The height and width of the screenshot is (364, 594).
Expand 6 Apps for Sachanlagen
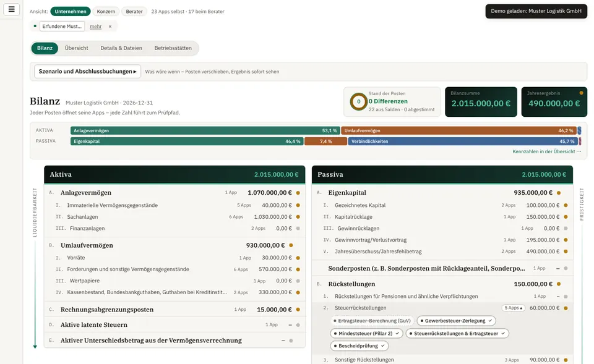(x=236, y=217)
